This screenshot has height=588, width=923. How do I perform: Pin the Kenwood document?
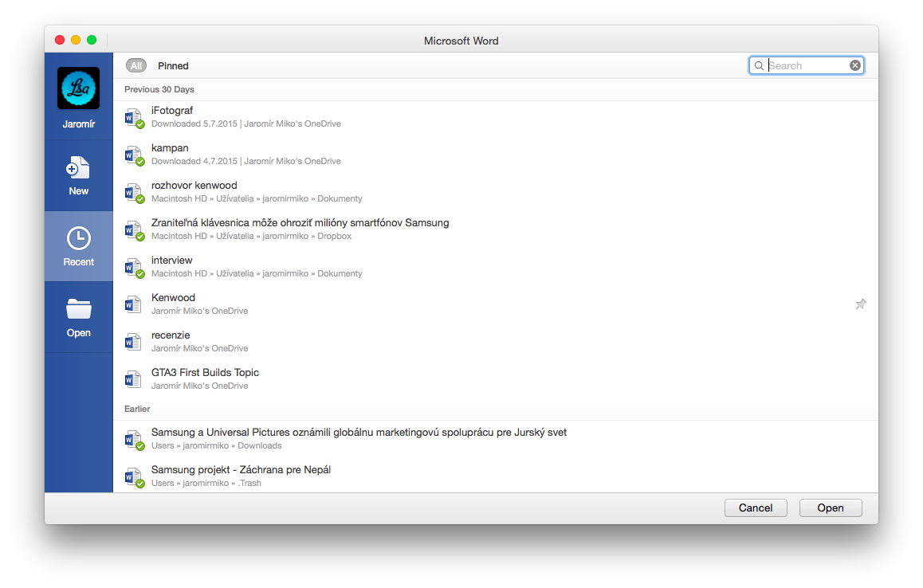(860, 304)
